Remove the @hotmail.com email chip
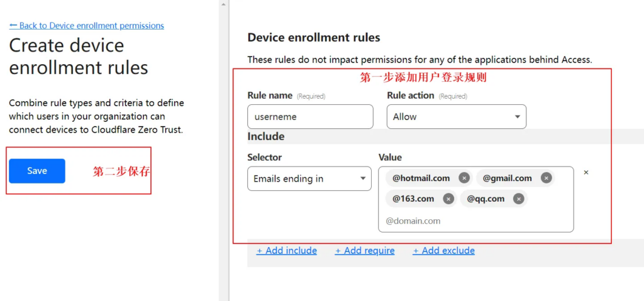The image size is (644, 301). coord(464,178)
